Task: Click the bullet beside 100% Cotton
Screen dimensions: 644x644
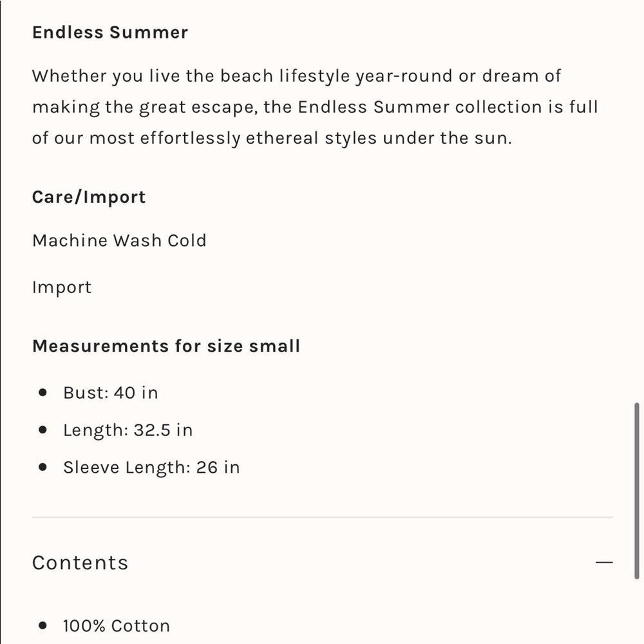Action: (x=43, y=625)
